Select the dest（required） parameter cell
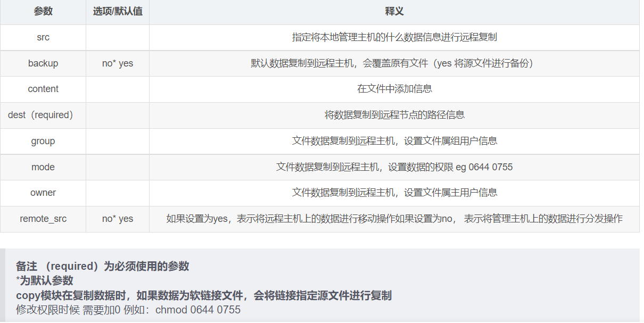 tap(43, 115)
